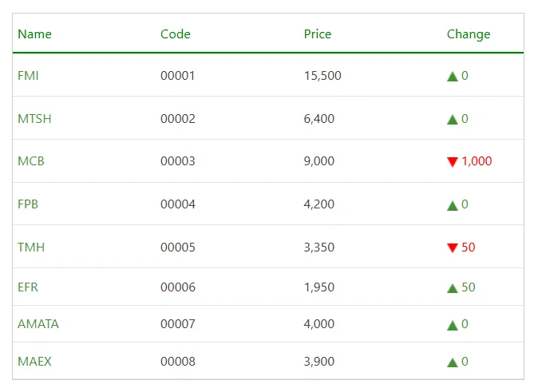Click the Price column header
The width and height of the screenshot is (538, 392).
[318, 34]
